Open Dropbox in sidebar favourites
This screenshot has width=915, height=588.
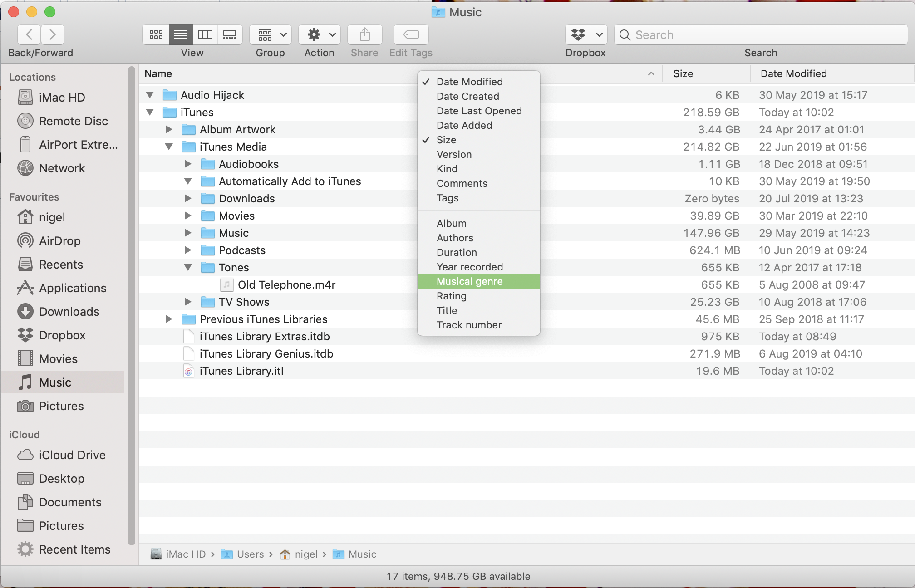click(x=62, y=335)
